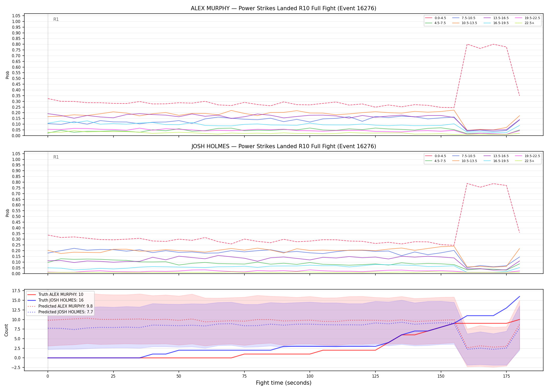Click the R1 round marker in Alex Murphy chart
The height and width of the screenshot is (392, 549).
pyautogui.click(x=56, y=19)
